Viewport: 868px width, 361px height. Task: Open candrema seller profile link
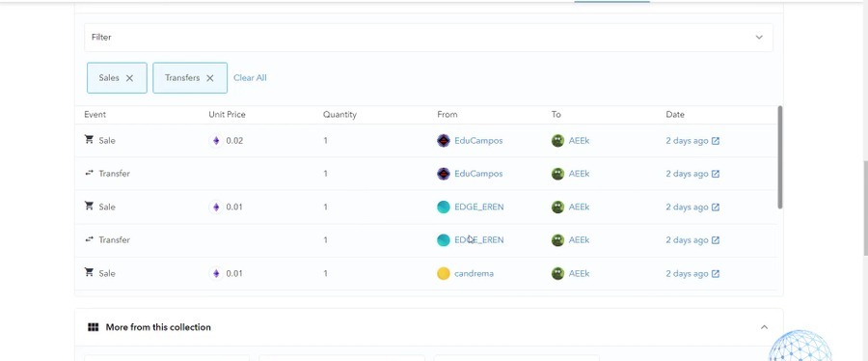tap(474, 273)
